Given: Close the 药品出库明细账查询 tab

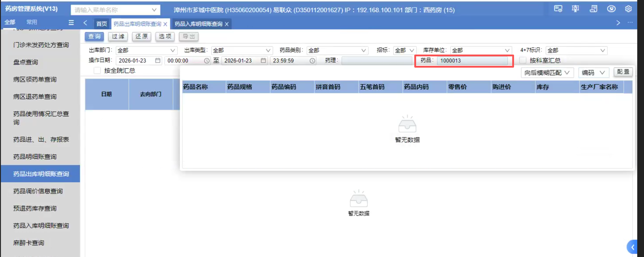Looking at the screenshot, I should (x=165, y=24).
